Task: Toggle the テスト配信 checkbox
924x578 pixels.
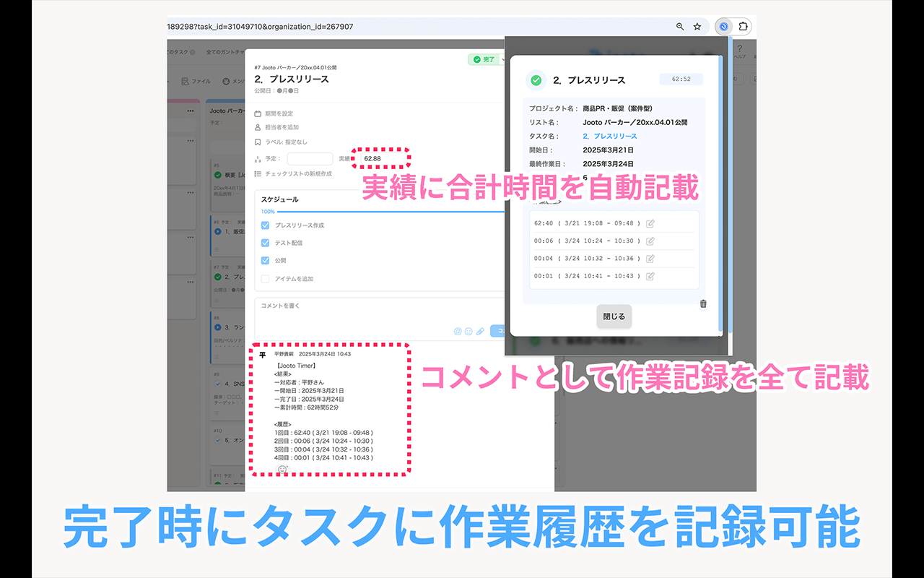Action: coord(265,243)
